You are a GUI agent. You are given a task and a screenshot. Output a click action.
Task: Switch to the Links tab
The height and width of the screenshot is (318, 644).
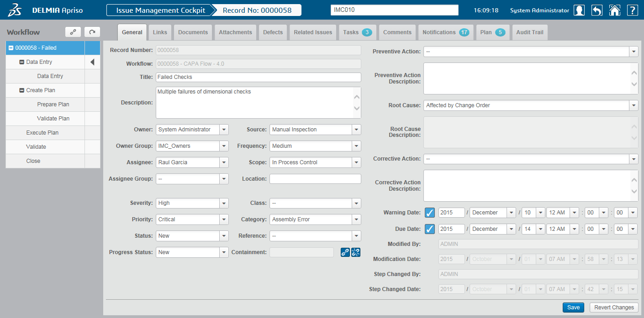[160, 32]
